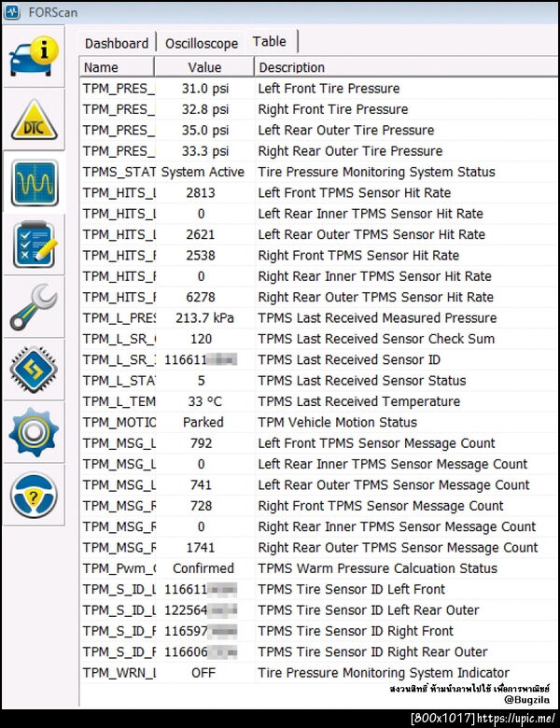Click the 6278 hit rate value
Image resolution: width=560 pixels, height=728 pixels.
tap(201, 297)
